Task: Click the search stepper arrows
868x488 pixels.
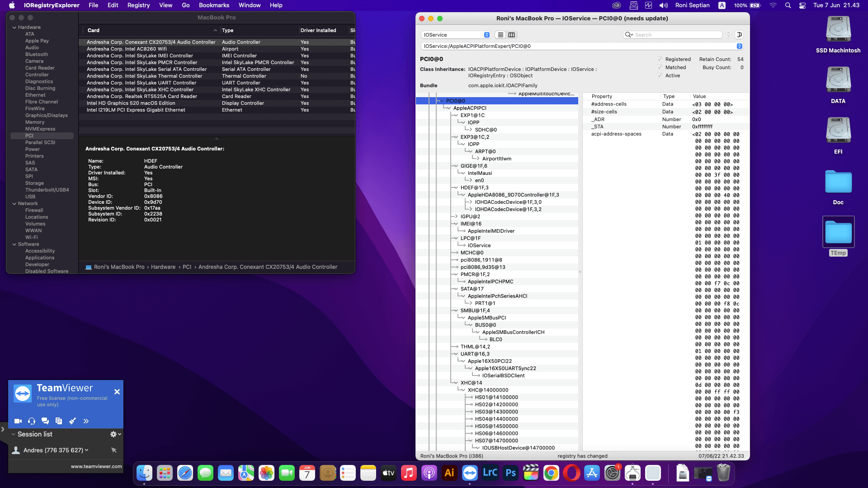Action: click(x=728, y=35)
